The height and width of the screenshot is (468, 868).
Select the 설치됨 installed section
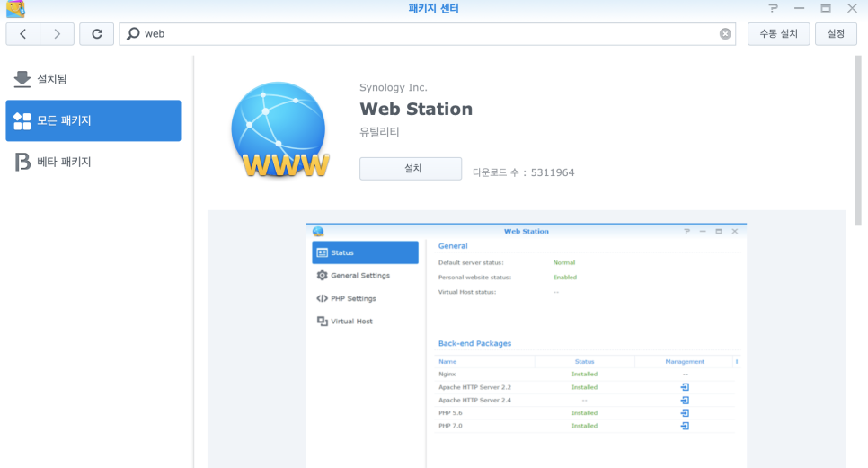(93, 79)
